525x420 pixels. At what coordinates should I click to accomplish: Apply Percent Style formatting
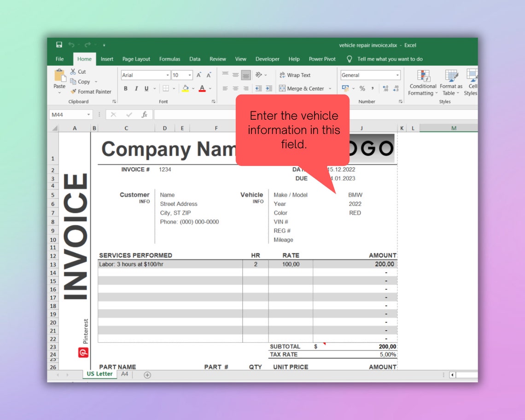(362, 87)
